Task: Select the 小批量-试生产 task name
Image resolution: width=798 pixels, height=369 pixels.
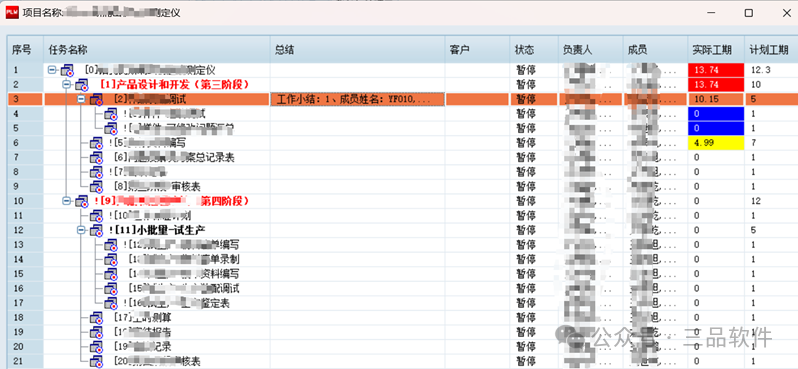Action: pos(157,230)
